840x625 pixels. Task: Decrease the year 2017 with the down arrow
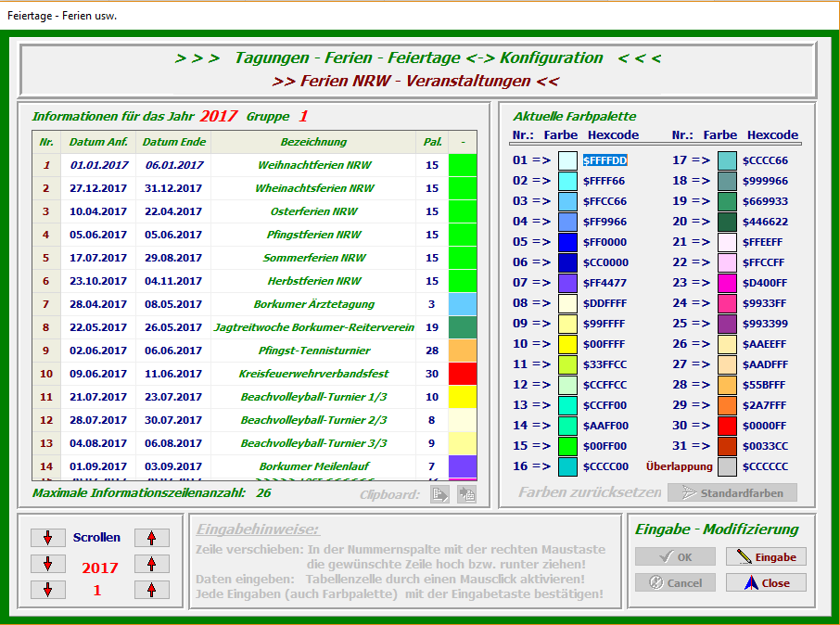click(x=47, y=564)
